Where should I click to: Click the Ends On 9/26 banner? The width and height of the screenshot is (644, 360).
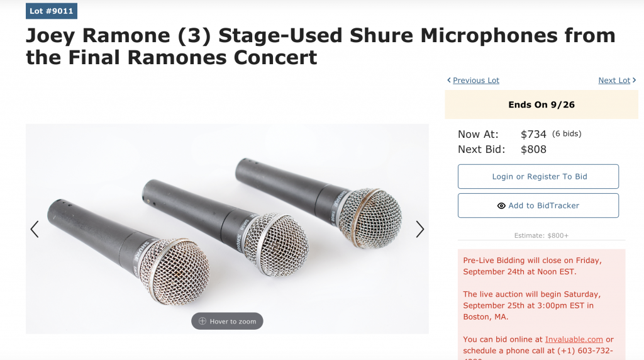[x=541, y=105]
